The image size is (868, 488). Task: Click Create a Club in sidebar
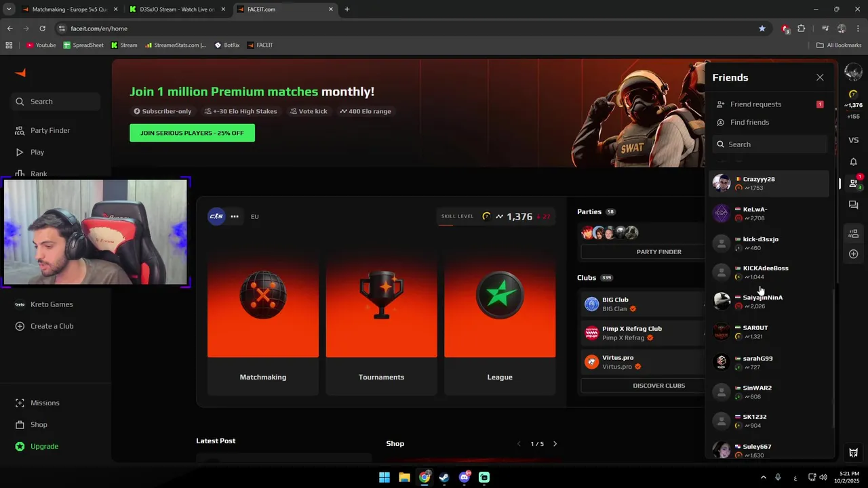coord(56,326)
